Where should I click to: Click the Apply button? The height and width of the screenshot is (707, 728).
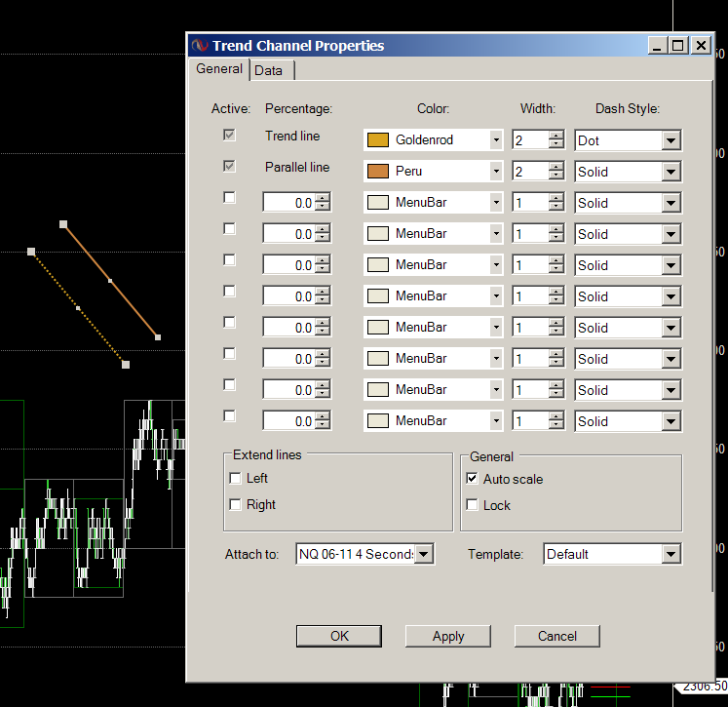448,636
